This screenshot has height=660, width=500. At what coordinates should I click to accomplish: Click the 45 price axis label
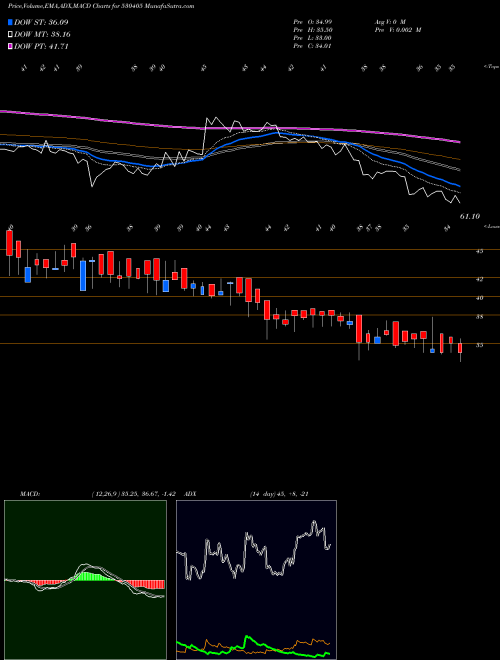[x=480, y=251]
